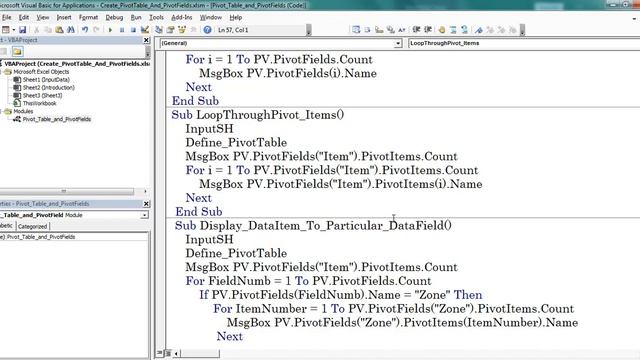Open the Insert menu
Viewport: 640px width, 360px height.
click(x=64, y=18)
